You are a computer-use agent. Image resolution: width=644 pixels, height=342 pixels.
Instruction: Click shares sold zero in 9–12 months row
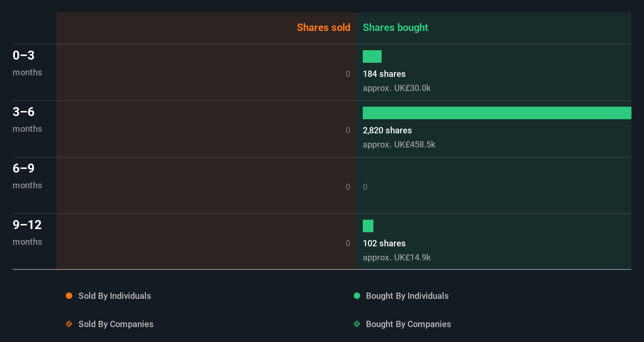tap(348, 243)
